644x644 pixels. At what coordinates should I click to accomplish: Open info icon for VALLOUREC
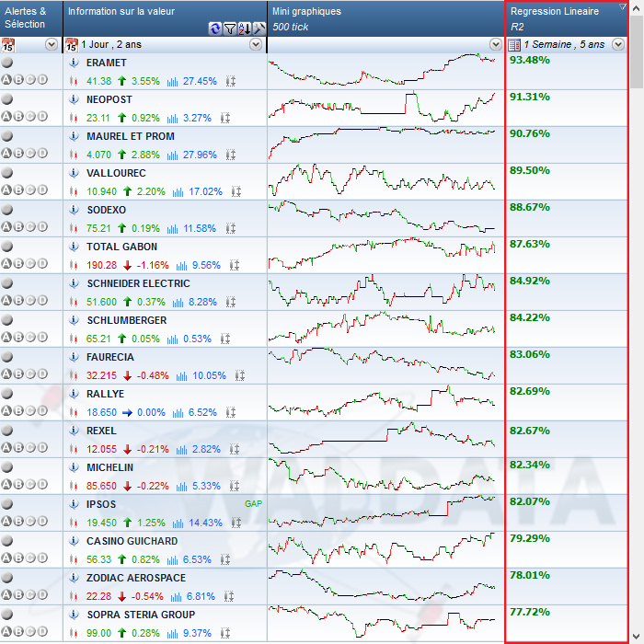pos(74,173)
